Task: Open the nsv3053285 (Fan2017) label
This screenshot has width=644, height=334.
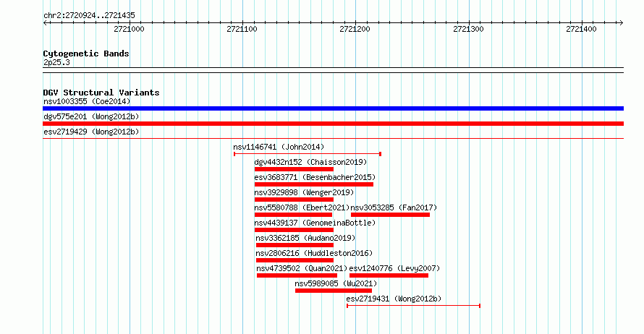Action: coord(394,207)
